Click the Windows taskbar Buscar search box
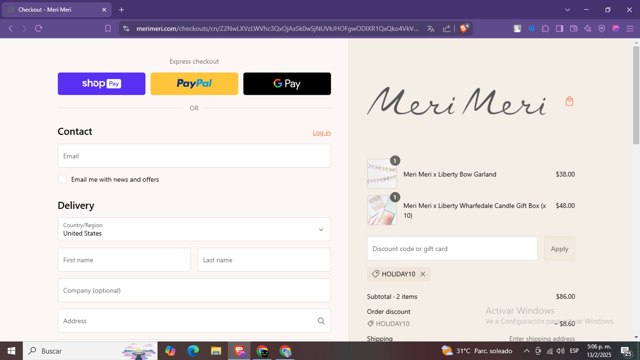Image resolution: width=640 pixels, height=360 pixels. coord(91,351)
